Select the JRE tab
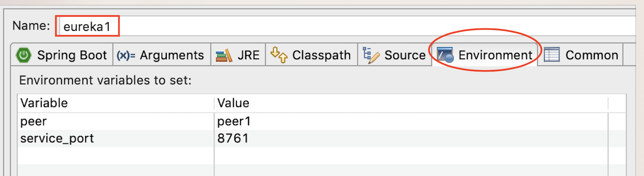644x176 pixels. [x=238, y=55]
